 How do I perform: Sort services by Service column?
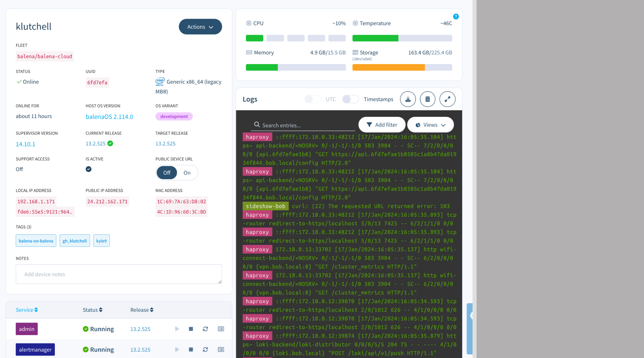pos(27,310)
